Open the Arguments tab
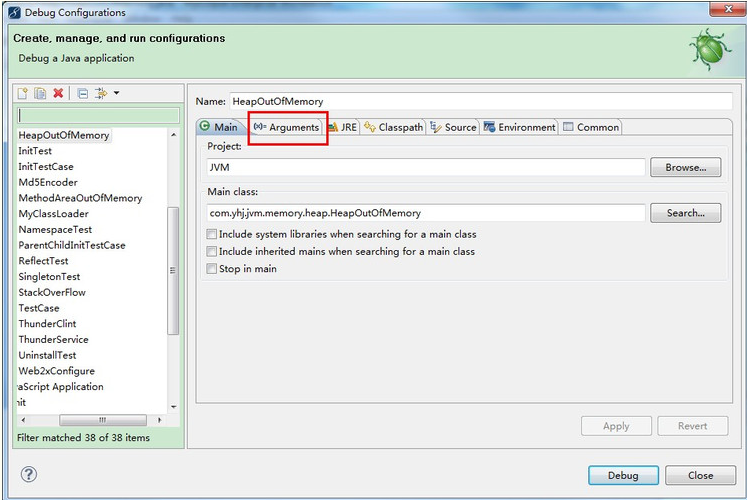This screenshot has height=500, width=747. (286, 127)
